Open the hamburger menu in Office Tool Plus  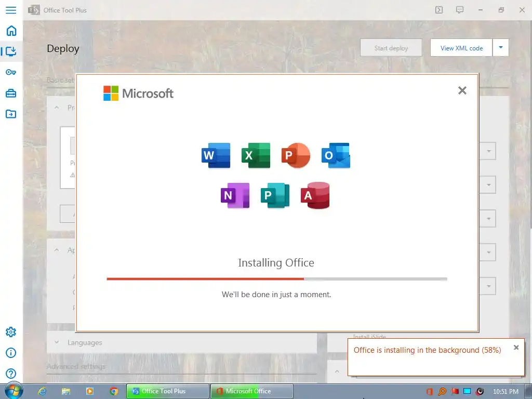coord(11,10)
